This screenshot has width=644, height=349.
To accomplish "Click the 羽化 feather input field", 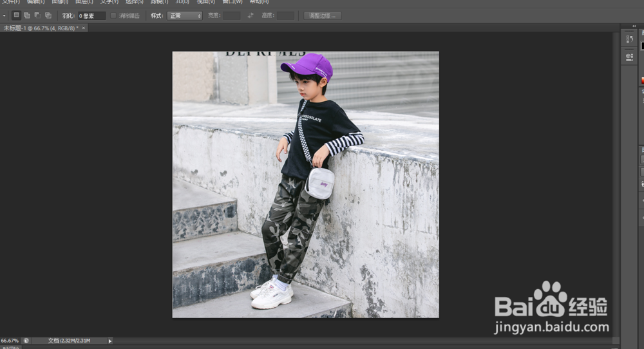I will pyautogui.click(x=91, y=15).
